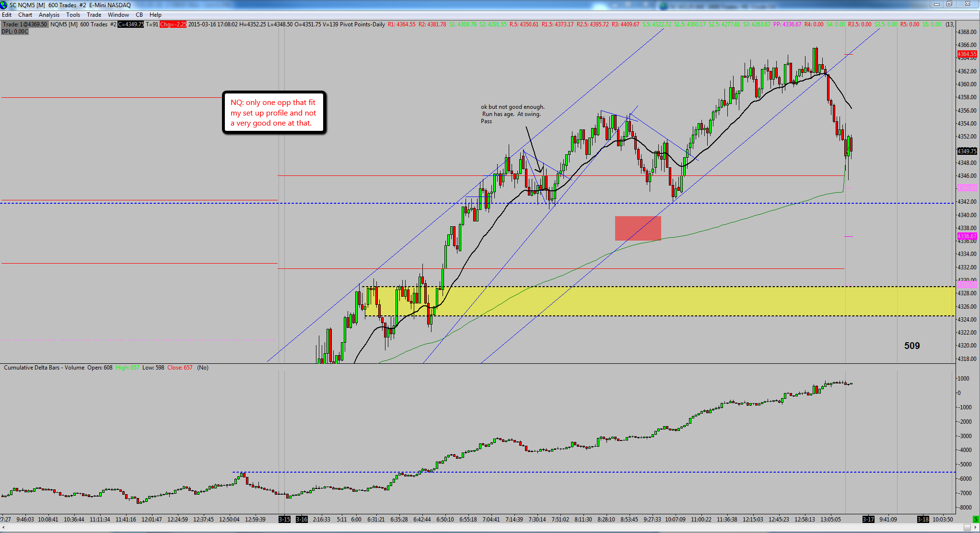This screenshot has width=980, height=533.
Task: Minimize the chart window
Action: coord(936,4)
